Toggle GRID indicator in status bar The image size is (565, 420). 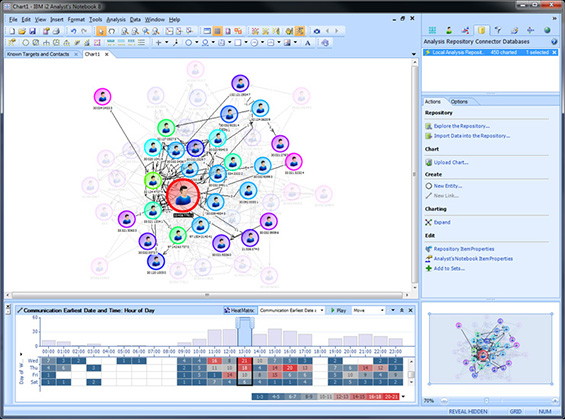(x=515, y=411)
